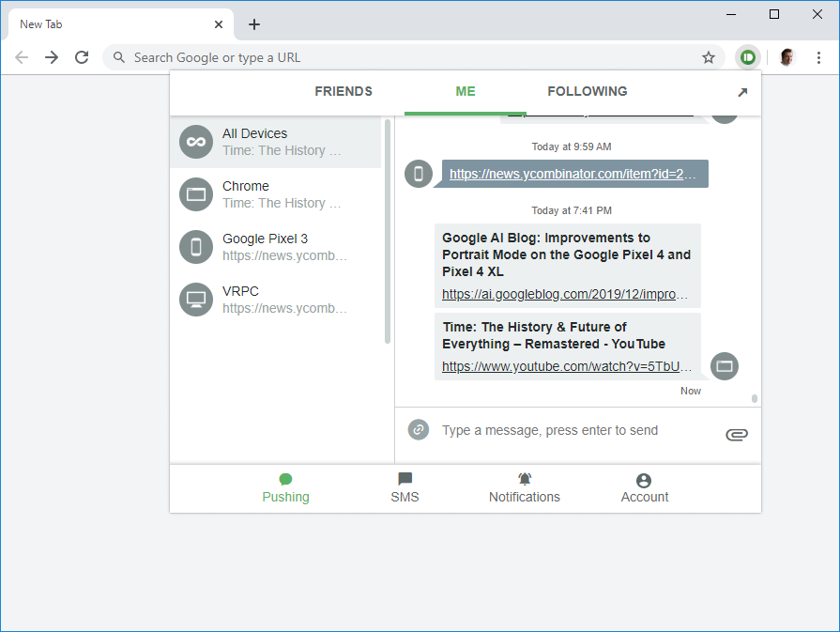Select the Chrome device row
This screenshot has height=632, width=840.
tap(275, 194)
